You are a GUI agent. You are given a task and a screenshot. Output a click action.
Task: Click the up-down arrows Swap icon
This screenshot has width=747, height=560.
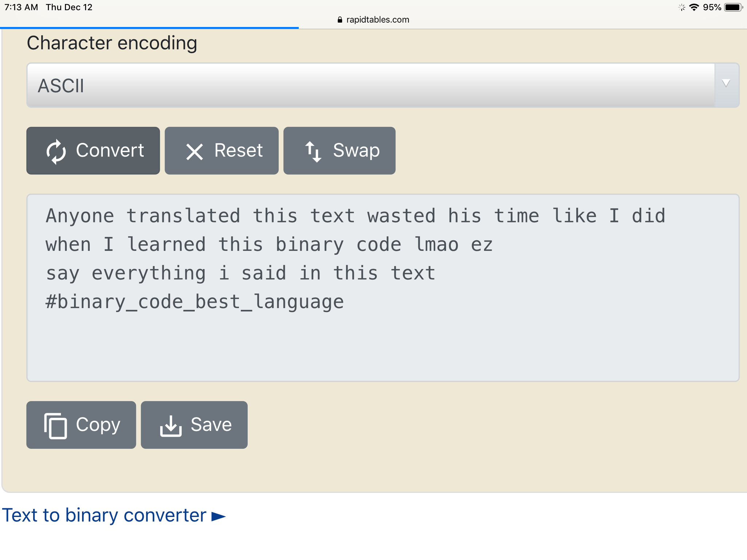[x=313, y=152]
